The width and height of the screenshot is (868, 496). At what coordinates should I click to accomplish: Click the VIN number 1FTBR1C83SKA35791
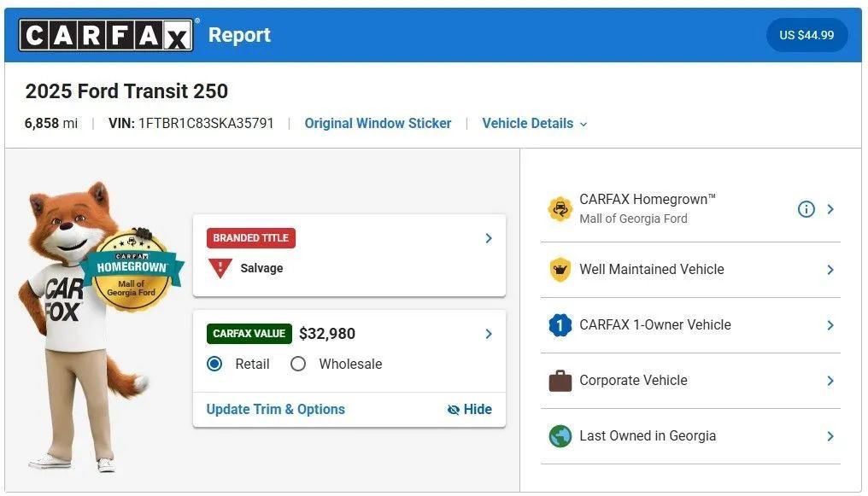pos(206,123)
